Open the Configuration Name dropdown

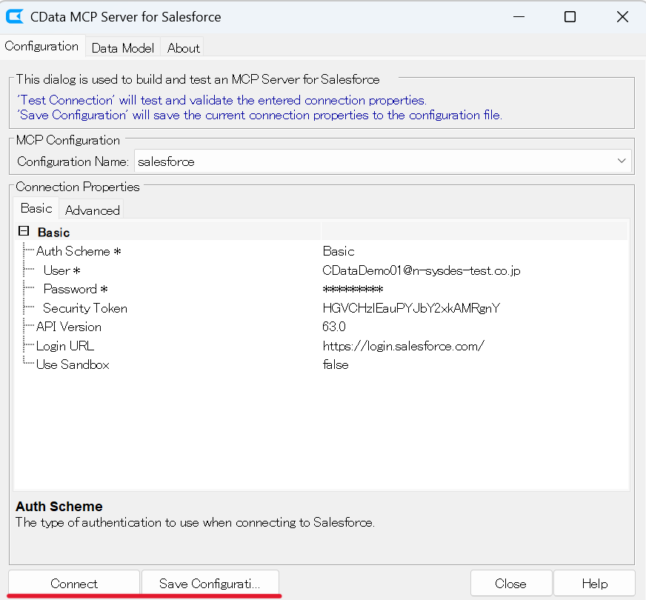622,161
